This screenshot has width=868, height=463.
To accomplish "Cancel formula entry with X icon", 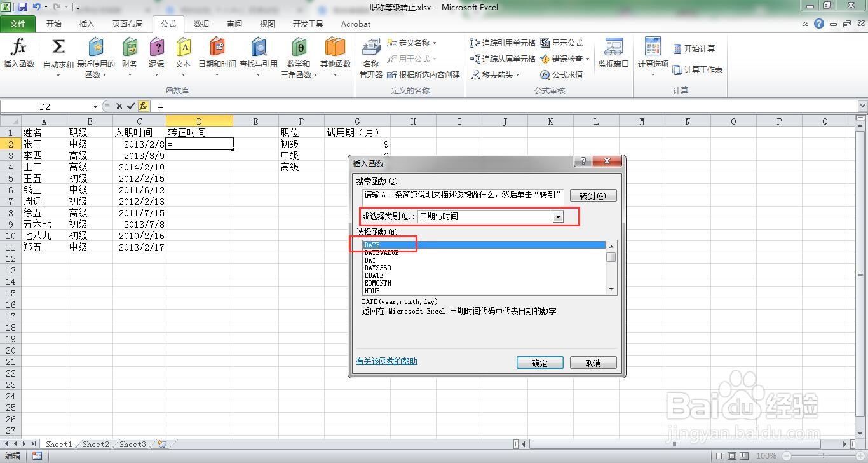I will pos(119,106).
